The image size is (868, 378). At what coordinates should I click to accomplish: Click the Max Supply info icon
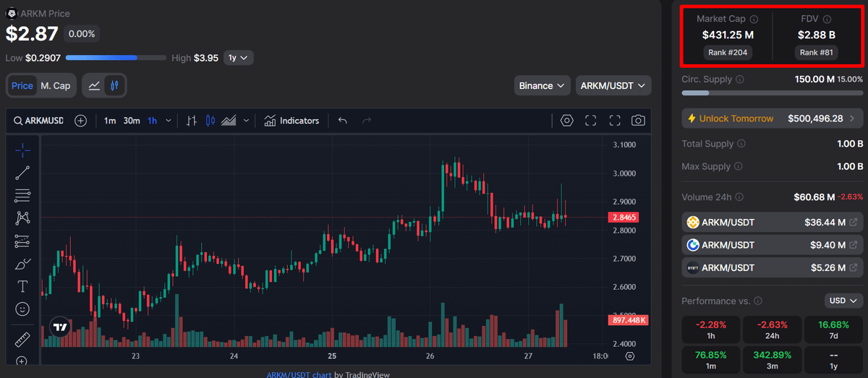739,167
